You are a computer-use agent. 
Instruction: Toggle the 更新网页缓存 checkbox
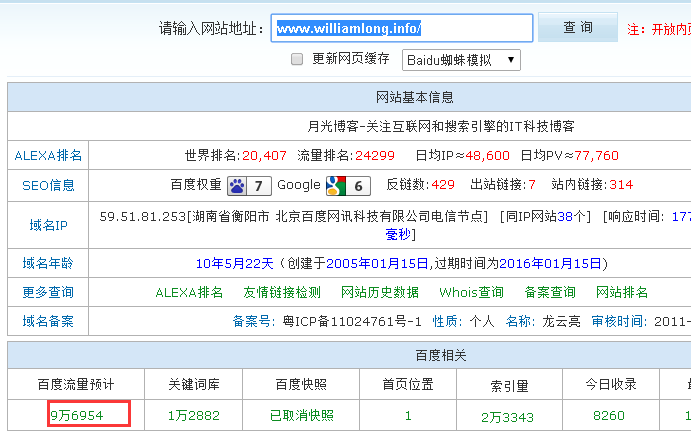[x=297, y=59]
